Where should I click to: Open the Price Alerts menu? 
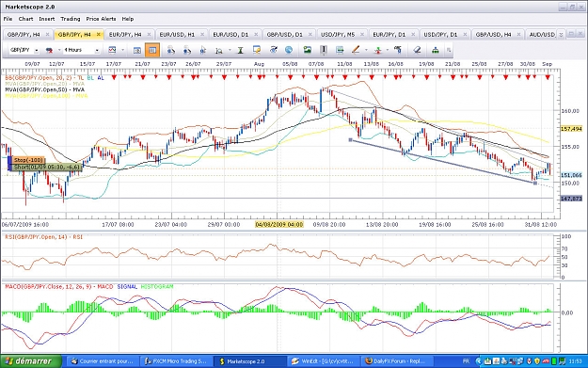(101, 19)
